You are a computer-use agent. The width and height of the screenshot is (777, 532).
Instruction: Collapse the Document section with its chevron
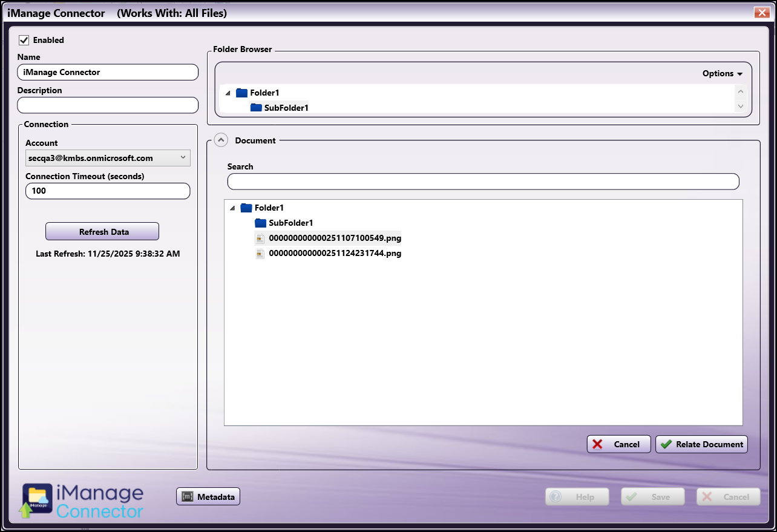click(x=221, y=140)
